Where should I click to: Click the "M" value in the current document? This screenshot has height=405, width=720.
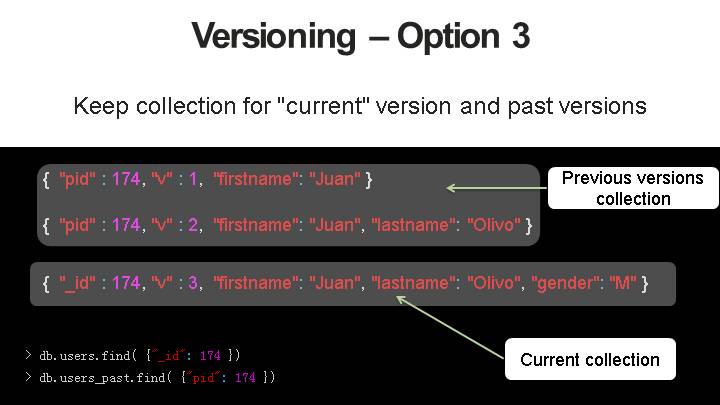(623, 284)
